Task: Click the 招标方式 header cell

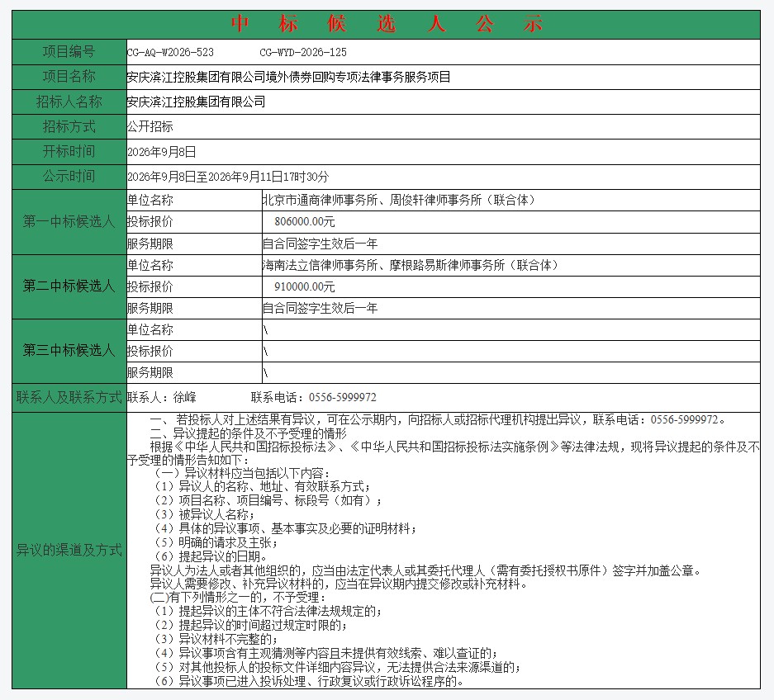Action: 69,127
